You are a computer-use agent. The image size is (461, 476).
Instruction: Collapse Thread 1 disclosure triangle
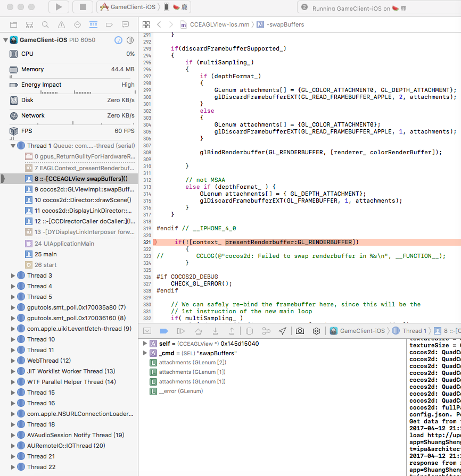click(13, 146)
